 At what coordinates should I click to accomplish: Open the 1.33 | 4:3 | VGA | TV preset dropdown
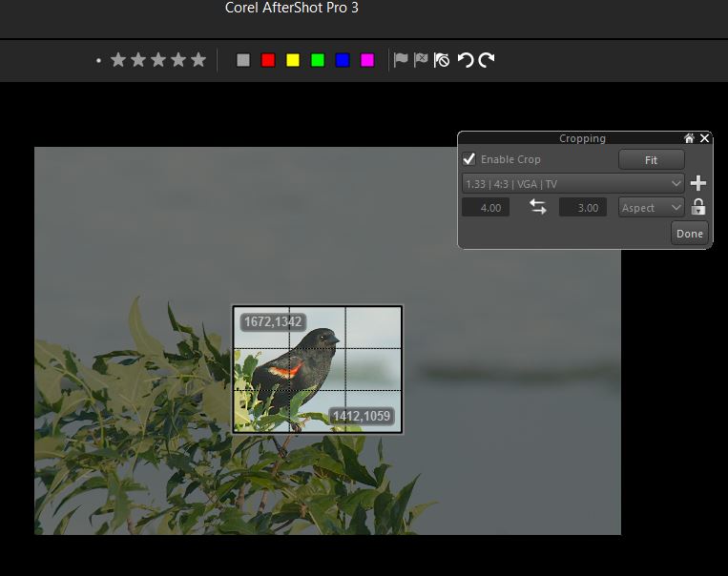[572, 183]
